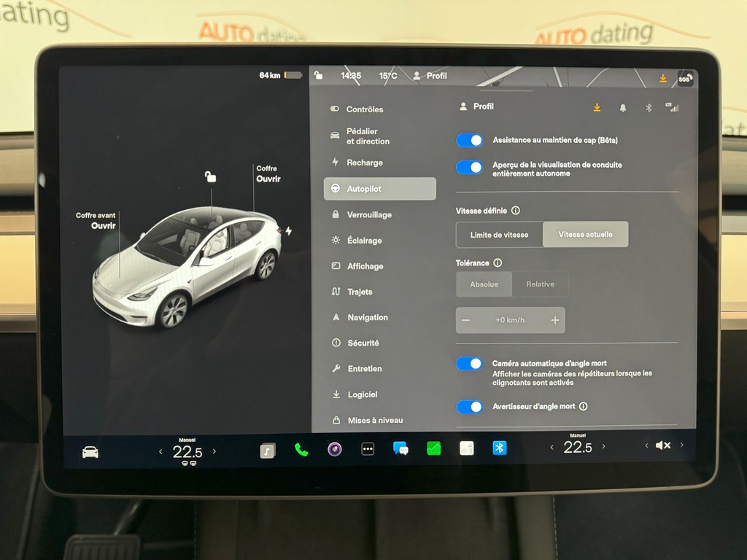Viewport: 747px width, 560px height.
Task: Tap unlock padlock icon above the car
Action: pos(211,176)
